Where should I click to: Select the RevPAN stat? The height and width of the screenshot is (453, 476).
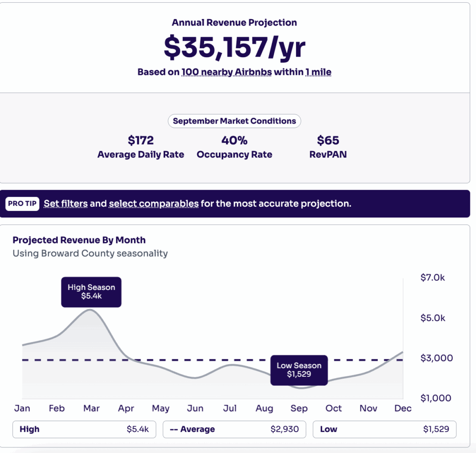click(329, 147)
